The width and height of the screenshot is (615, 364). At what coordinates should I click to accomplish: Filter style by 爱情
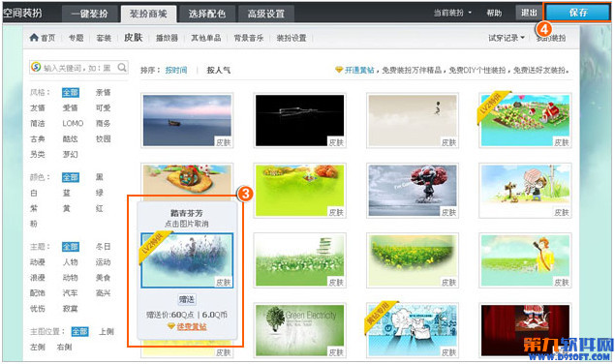[70, 107]
